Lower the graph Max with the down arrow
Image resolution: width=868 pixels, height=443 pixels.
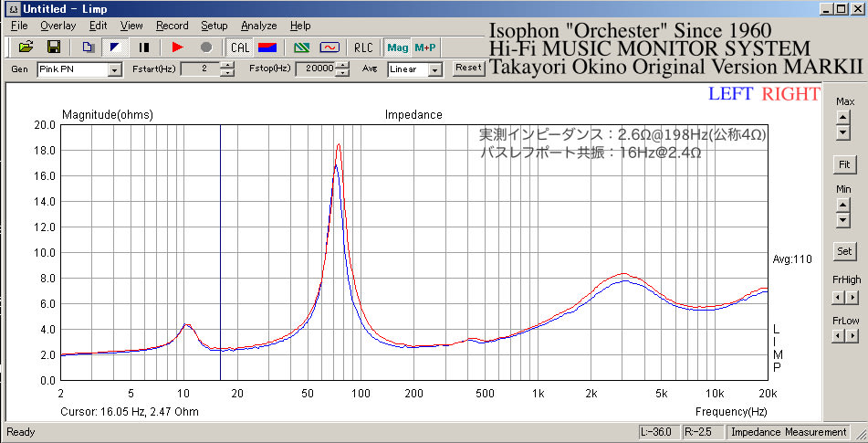pos(842,132)
